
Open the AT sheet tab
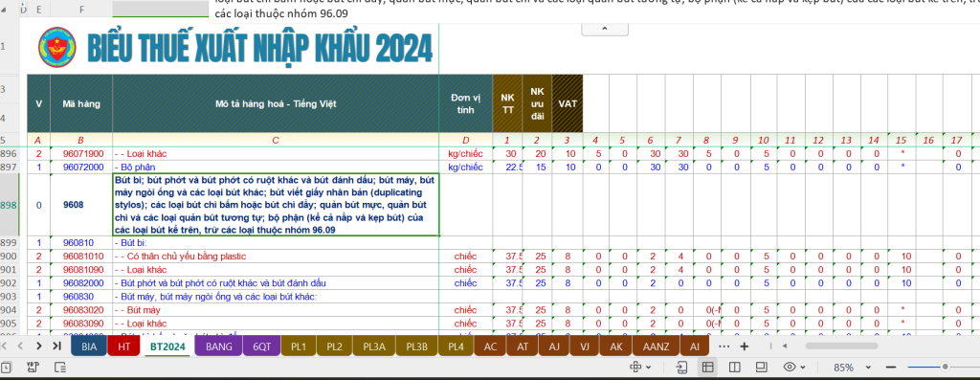tap(523, 346)
